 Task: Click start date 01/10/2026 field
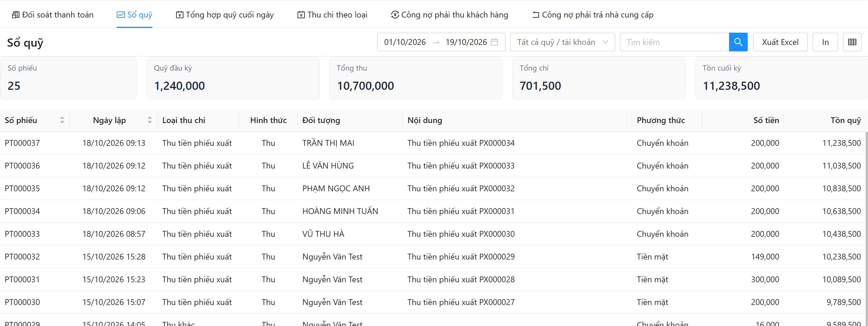click(x=405, y=42)
